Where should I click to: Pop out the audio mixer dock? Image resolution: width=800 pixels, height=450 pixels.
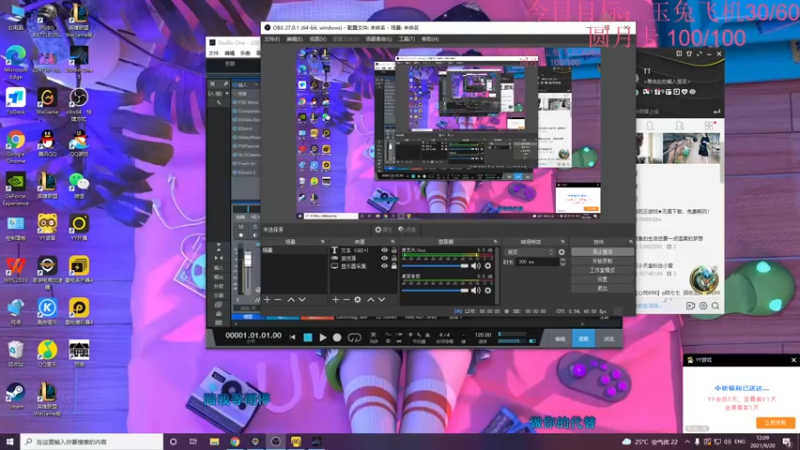point(495,242)
